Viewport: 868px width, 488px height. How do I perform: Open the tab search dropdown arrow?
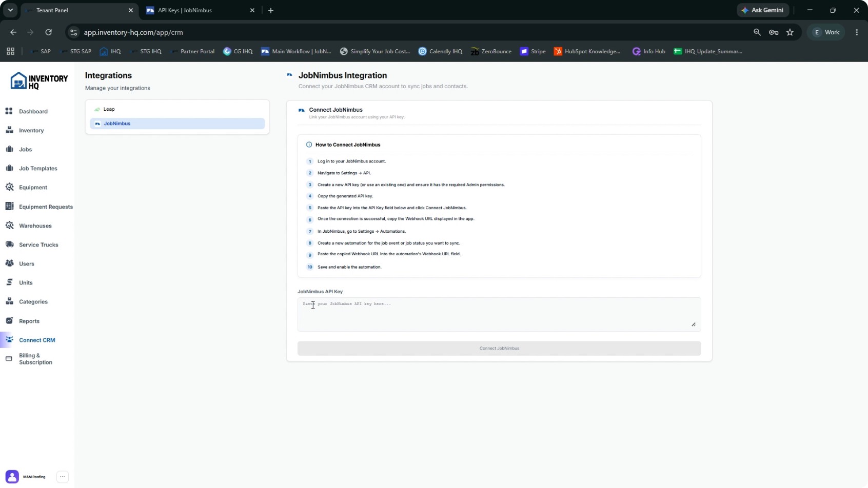click(10, 10)
